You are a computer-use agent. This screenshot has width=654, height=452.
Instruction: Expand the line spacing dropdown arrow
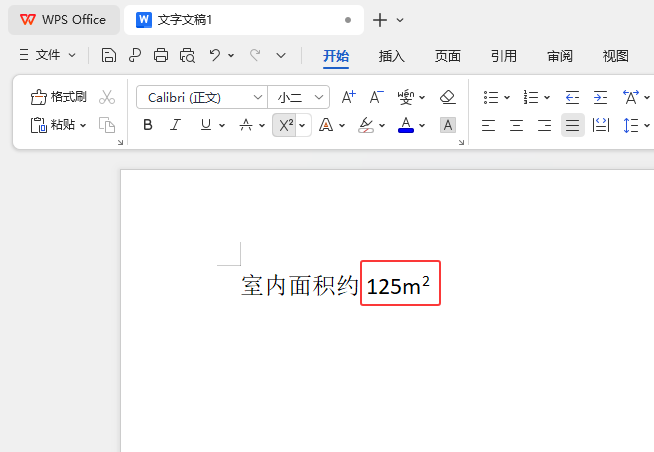click(x=646, y=125)
